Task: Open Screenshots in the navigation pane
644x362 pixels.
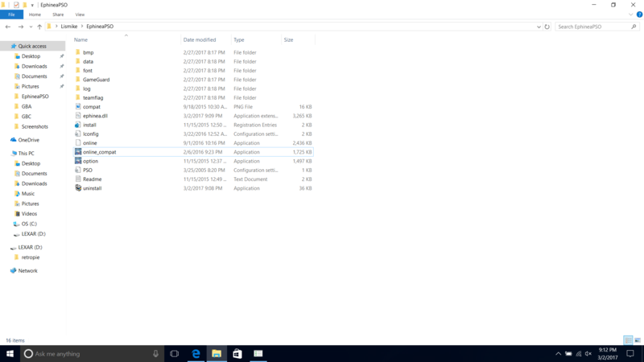Action: tap(35, 126)
